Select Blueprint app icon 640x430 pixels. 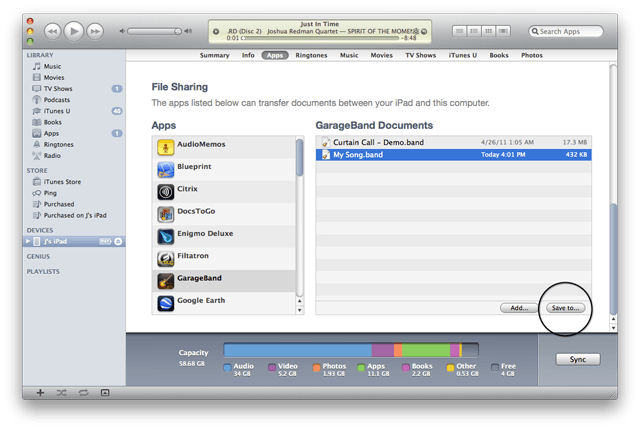(x=165, y=170)
